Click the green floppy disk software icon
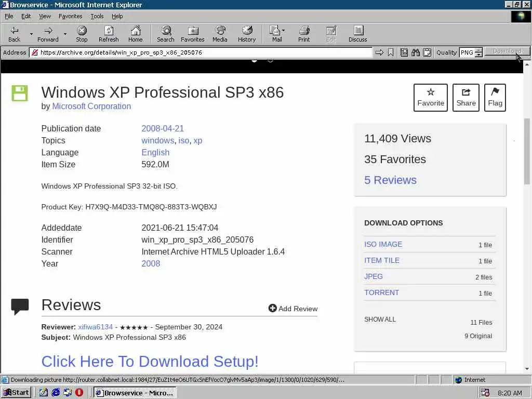532x399 pixels. (x=20, y=94)
